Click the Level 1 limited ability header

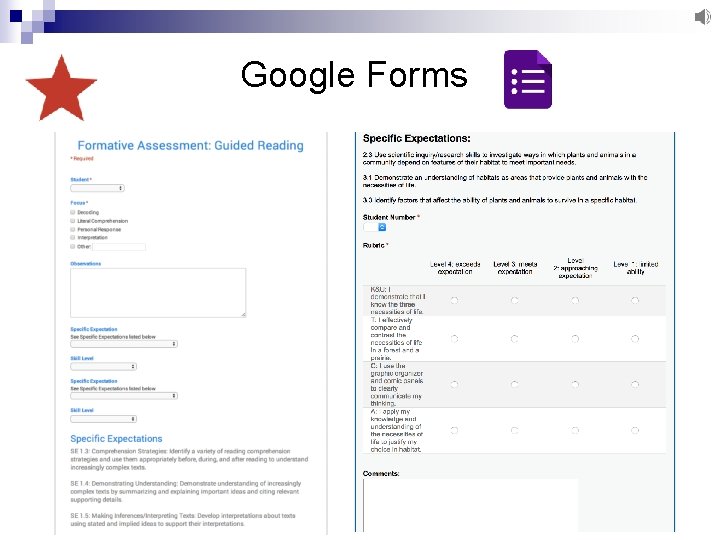pos(636,268)
